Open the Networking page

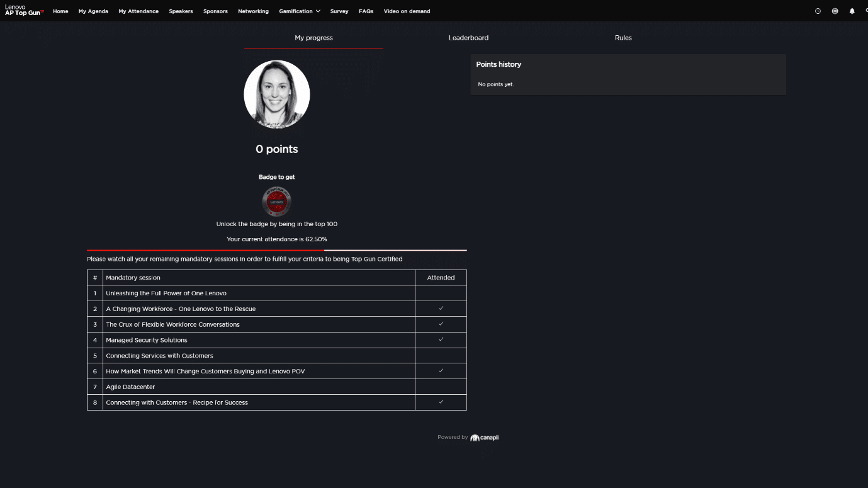[x=253, y=11]
